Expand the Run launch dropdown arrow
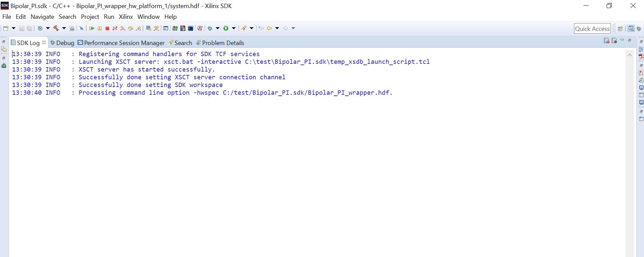This screenshot has width=644, height=257. (234, 29)
